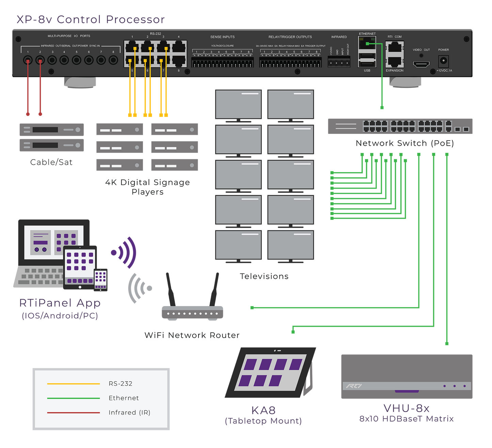
Task: Select the tablet in the RTiPanel group
Action: [x=80, y=268]
